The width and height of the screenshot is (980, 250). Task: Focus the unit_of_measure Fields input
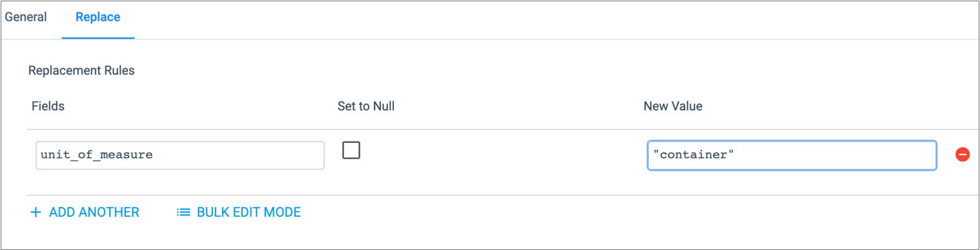click(180, 155)
